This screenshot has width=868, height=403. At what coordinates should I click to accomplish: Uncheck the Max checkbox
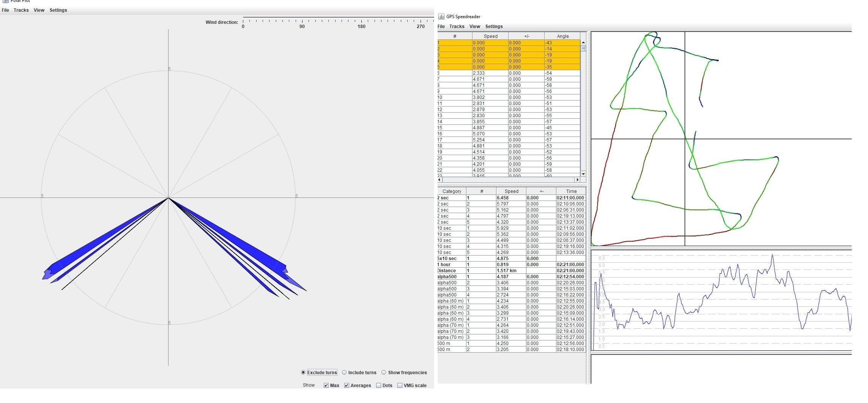326,385
